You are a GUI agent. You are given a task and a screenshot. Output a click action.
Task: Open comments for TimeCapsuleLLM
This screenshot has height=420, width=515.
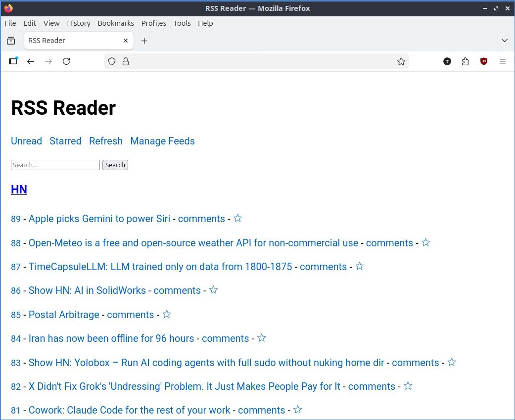click(x=323, y=267)
